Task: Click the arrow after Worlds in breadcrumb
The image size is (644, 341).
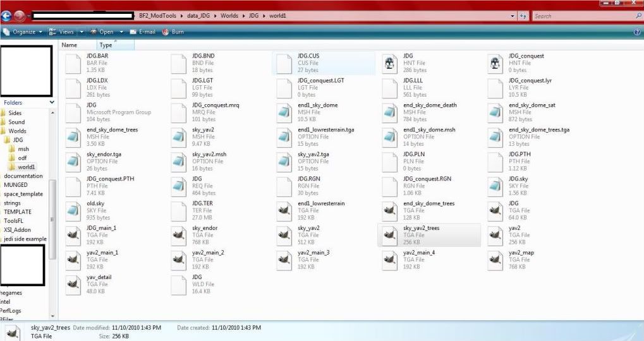Action: point(243,16)
